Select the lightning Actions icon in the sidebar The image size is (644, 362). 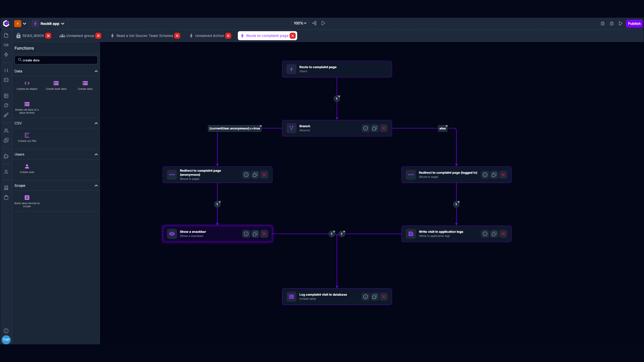click(6, 55)
